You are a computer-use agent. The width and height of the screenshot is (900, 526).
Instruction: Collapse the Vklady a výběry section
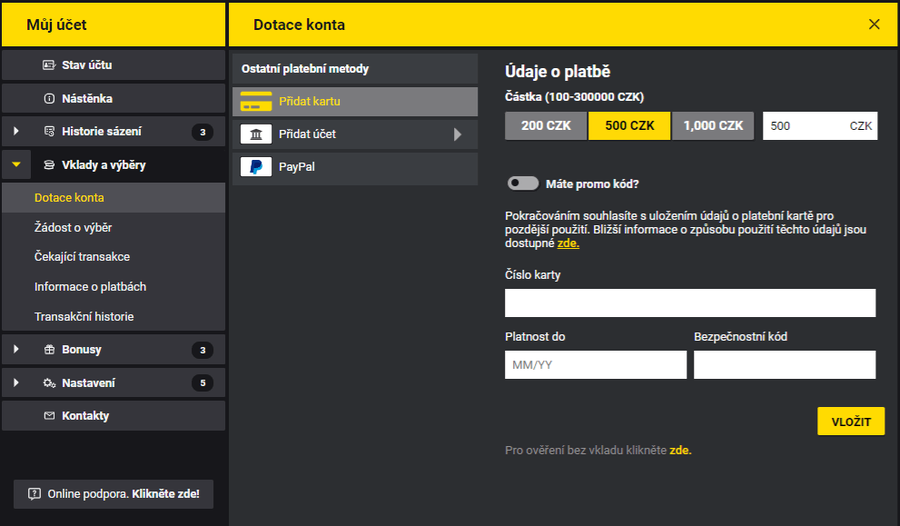(x=16, y=165)
